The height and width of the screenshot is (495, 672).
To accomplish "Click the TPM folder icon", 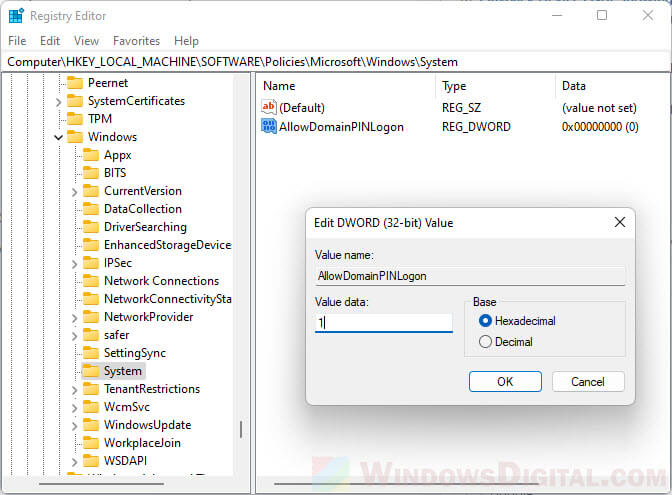I will click(x=75, y=119).
